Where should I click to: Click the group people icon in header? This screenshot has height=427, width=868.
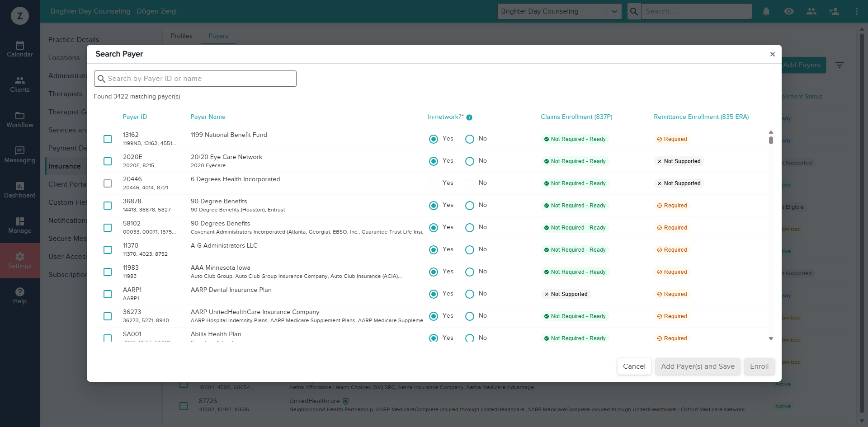coord(811,11)
